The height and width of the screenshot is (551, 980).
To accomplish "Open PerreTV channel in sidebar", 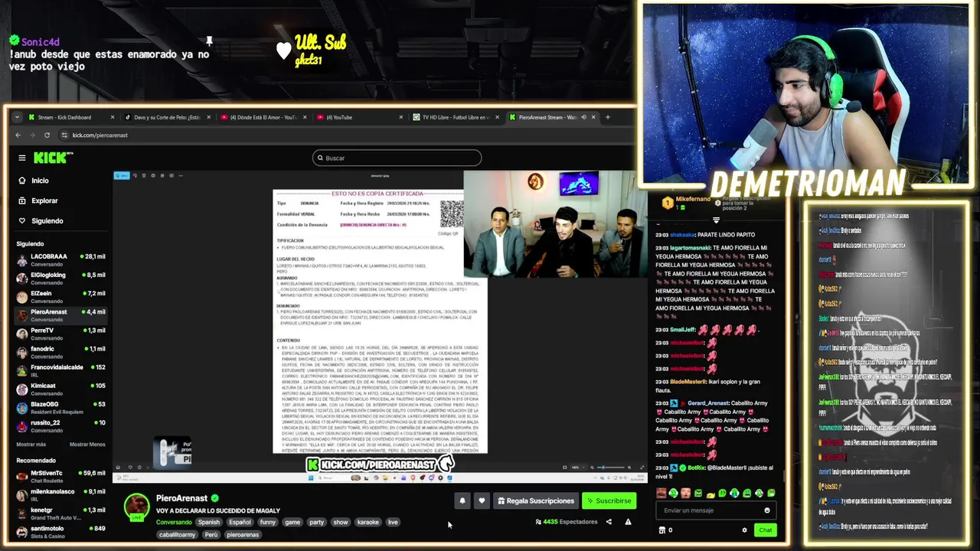I will pos(60,334).
